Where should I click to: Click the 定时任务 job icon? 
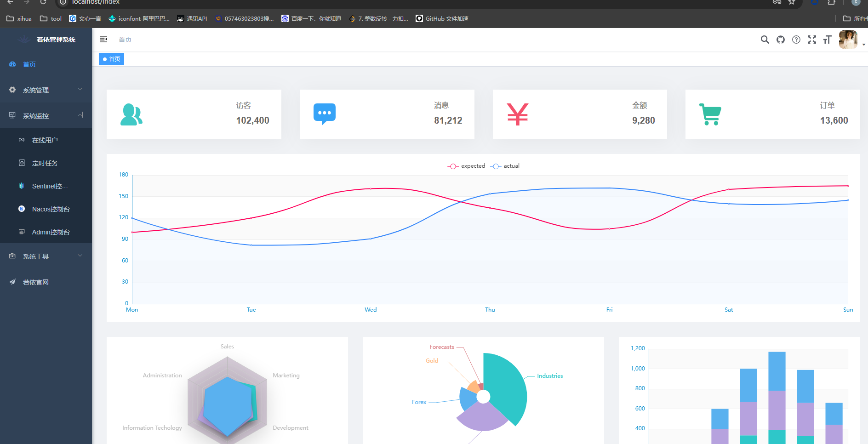pyautogui.click(x=22, y=163)
